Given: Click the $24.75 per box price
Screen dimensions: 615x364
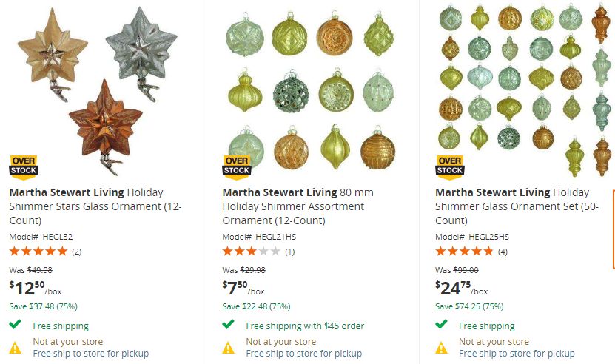Looking at the screenshot, I should [x=461, y=287].
